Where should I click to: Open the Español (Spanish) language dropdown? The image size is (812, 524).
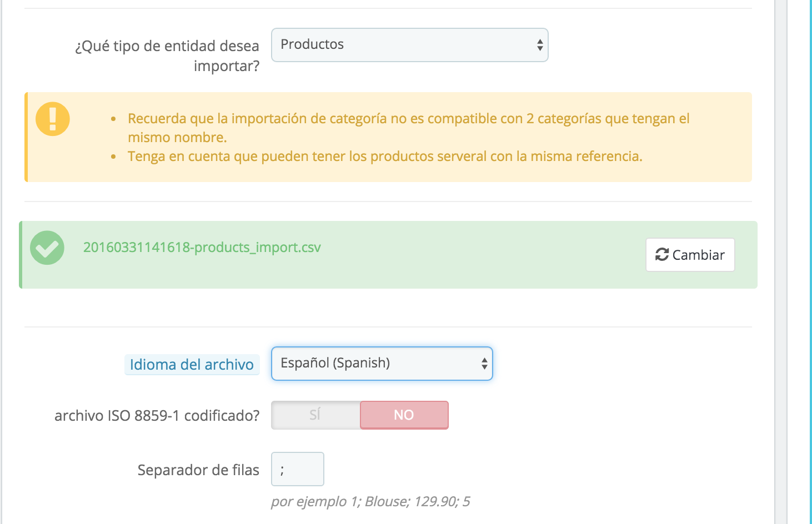coord(382,364)
